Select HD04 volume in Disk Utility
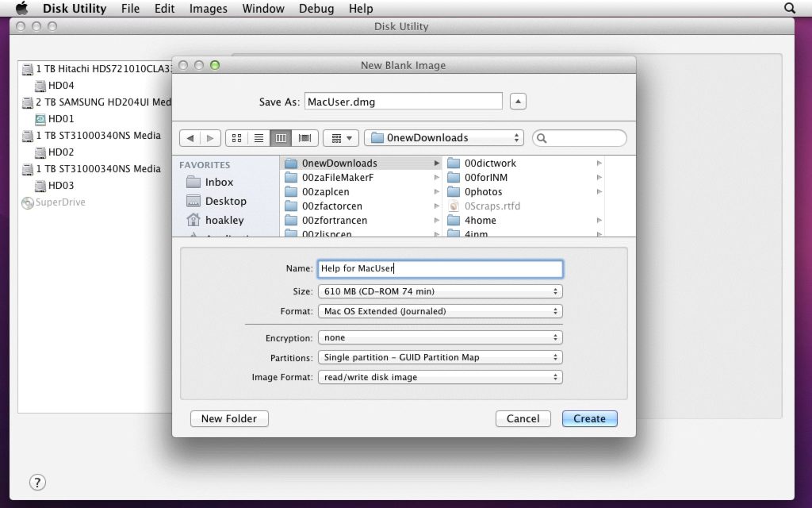The height and width of the screenshot is (508, 812). [55, 86]
